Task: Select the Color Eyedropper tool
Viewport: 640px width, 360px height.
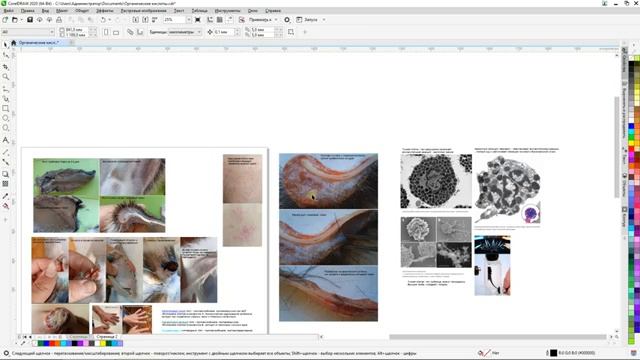Action: click(5, 196)
